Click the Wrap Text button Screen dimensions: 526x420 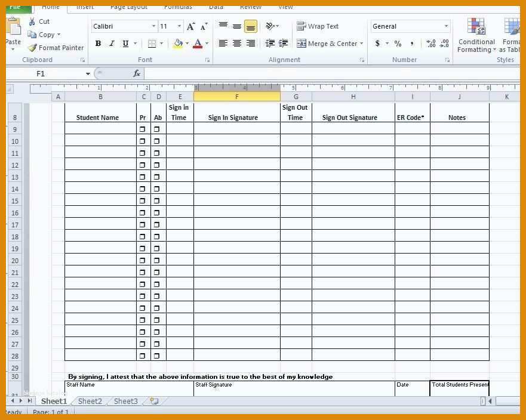point(318,26)
